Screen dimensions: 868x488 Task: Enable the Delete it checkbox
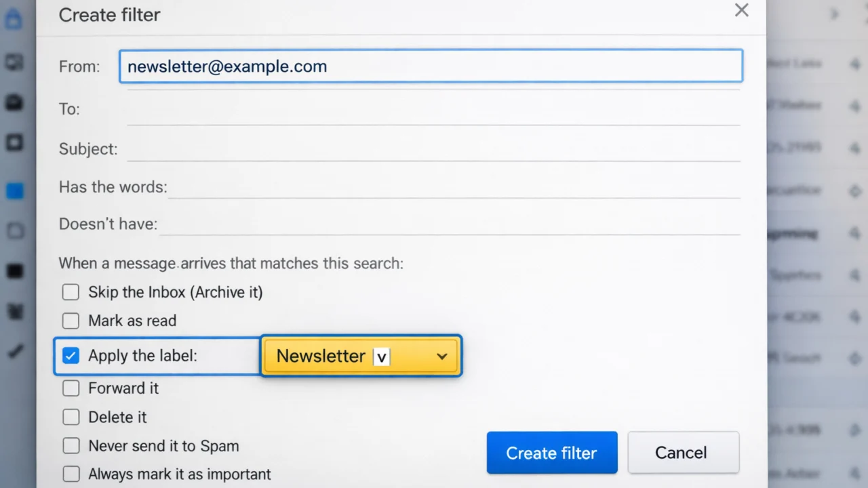pos(71,417)
